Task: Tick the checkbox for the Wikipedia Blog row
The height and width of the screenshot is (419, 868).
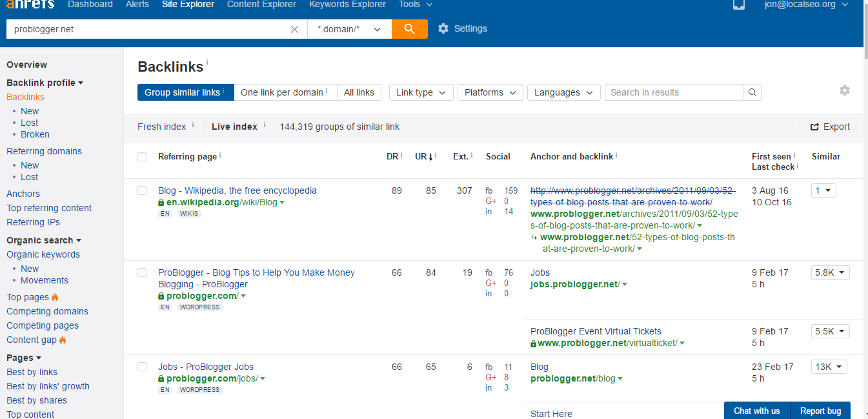Action: (x=142, y=190)
